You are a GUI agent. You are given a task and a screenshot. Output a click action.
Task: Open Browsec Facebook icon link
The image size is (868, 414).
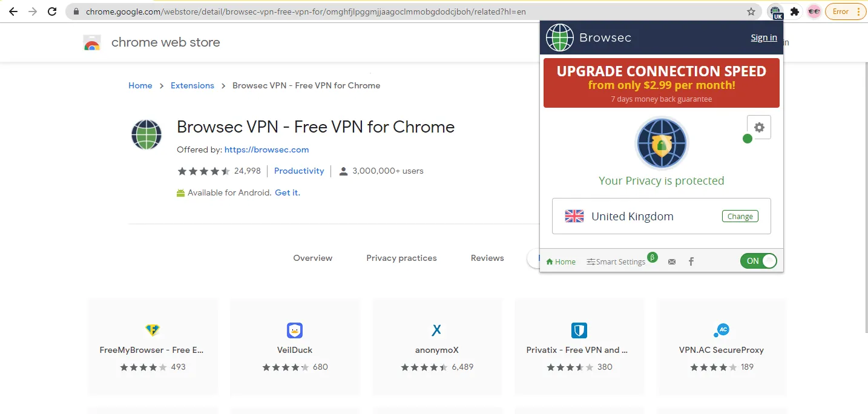691,261
